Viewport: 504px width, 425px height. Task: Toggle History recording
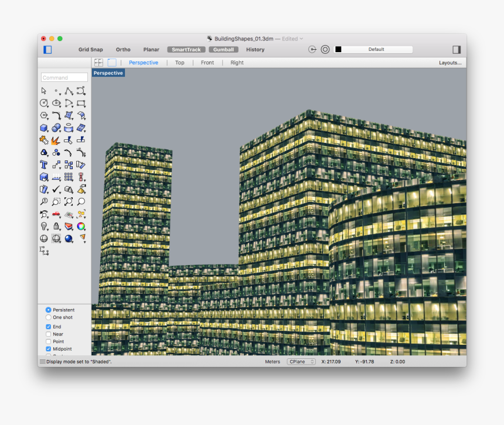coord(255,49)
